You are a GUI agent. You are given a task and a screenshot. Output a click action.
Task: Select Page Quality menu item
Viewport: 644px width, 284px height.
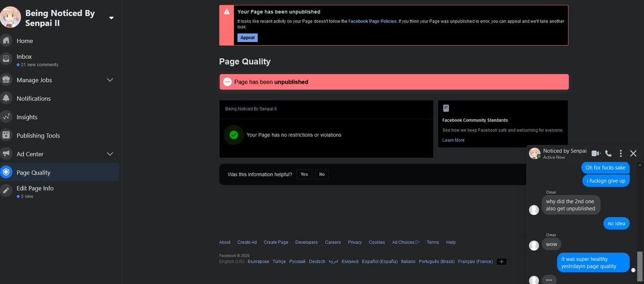60,172
